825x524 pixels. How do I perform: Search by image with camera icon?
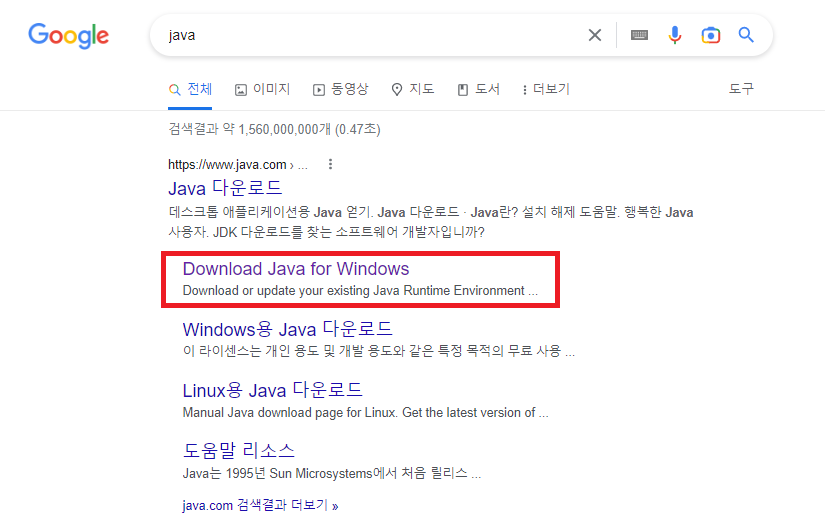(710, 35)
